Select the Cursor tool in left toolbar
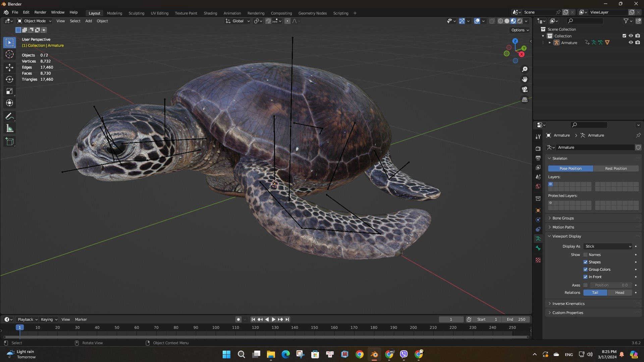The height and width of the screenshot is (362, 644). (9, 54)
